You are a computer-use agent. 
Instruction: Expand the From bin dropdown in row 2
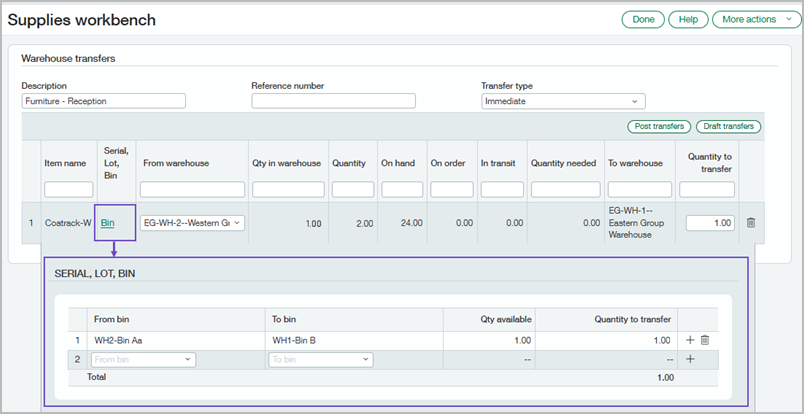142,359
